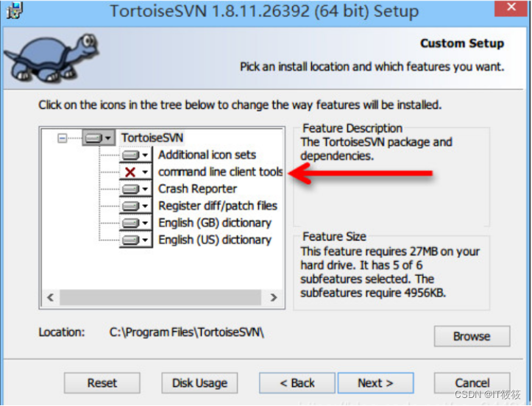Image resolution: width=532 pixels, height=406 pixels.
Task: Close the setup window with the X
Action: pos(511,7)
